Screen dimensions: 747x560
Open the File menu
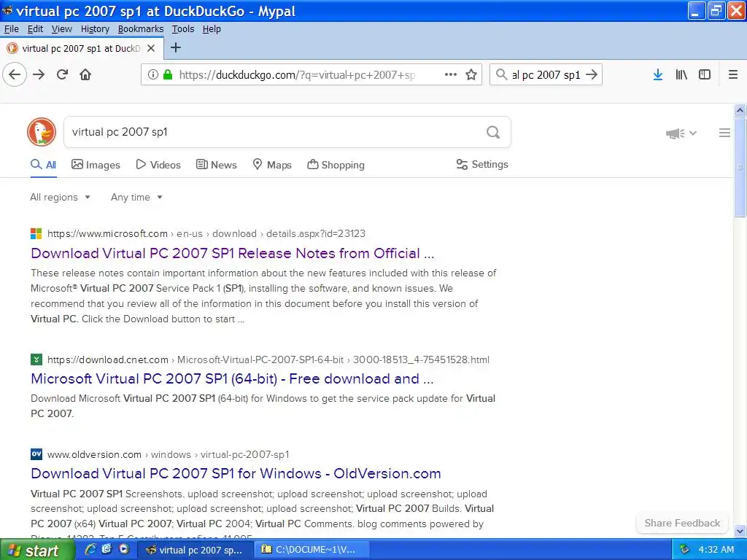tap(12, 29)
